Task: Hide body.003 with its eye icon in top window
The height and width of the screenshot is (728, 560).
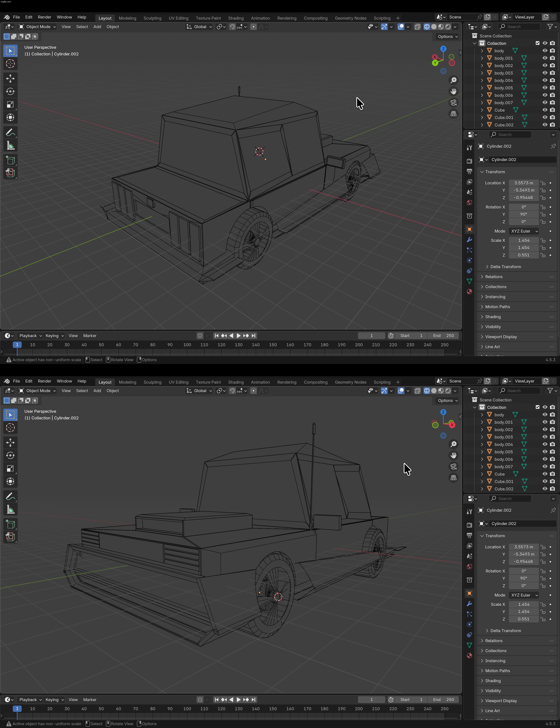Action: [x=545, y=73]
